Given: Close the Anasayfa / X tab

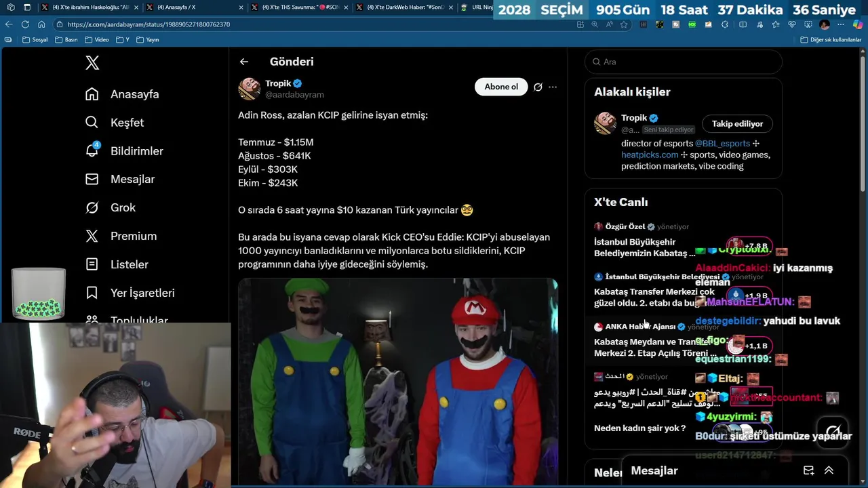Looking at the screenshot, I should [x=241, y=7].
